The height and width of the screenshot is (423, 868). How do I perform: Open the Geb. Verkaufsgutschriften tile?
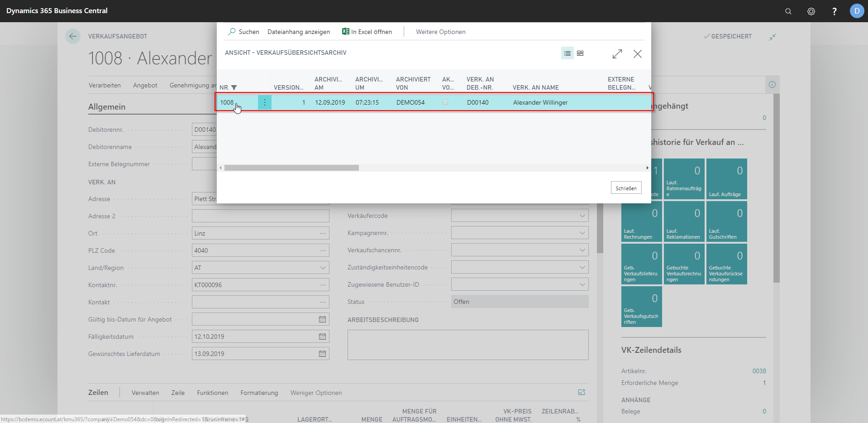point(641,307)
